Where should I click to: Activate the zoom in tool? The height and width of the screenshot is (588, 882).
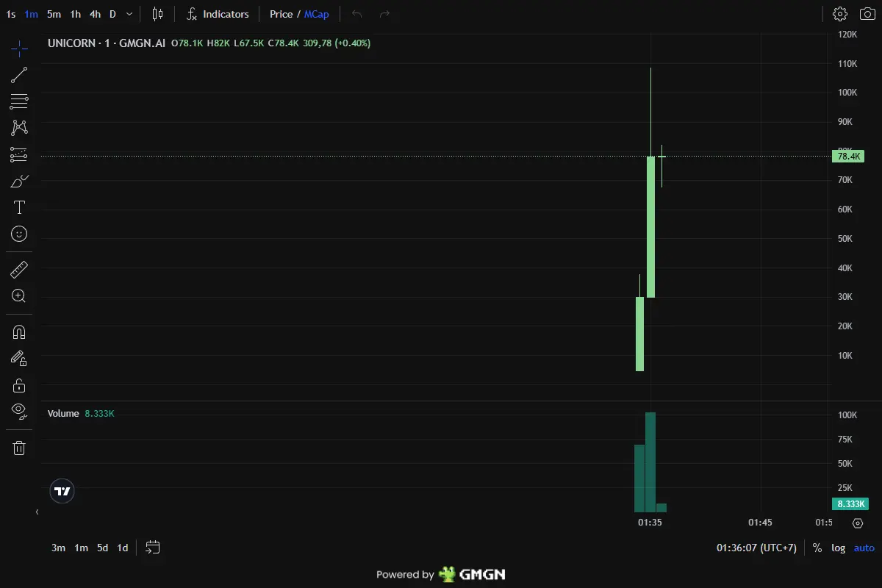[x=19, y=296]
